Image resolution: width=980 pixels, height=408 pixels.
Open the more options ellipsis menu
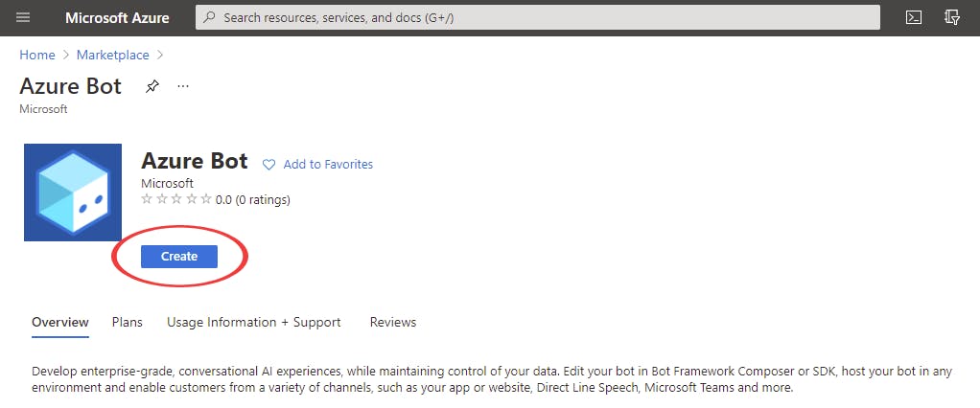pyautogui.click(x=183, y=86)
